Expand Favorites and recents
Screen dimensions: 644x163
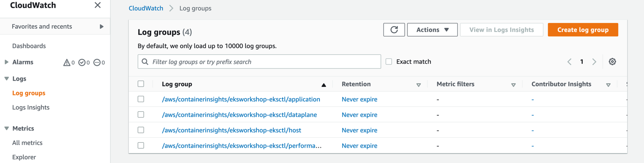(x=101, y=27)
